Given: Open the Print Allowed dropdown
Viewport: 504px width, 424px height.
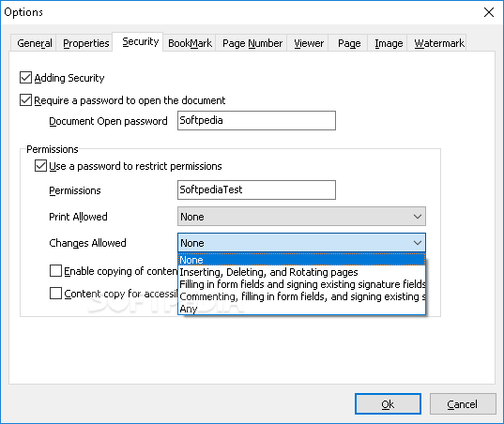Looking at the screenshot, I should [301, 217].
